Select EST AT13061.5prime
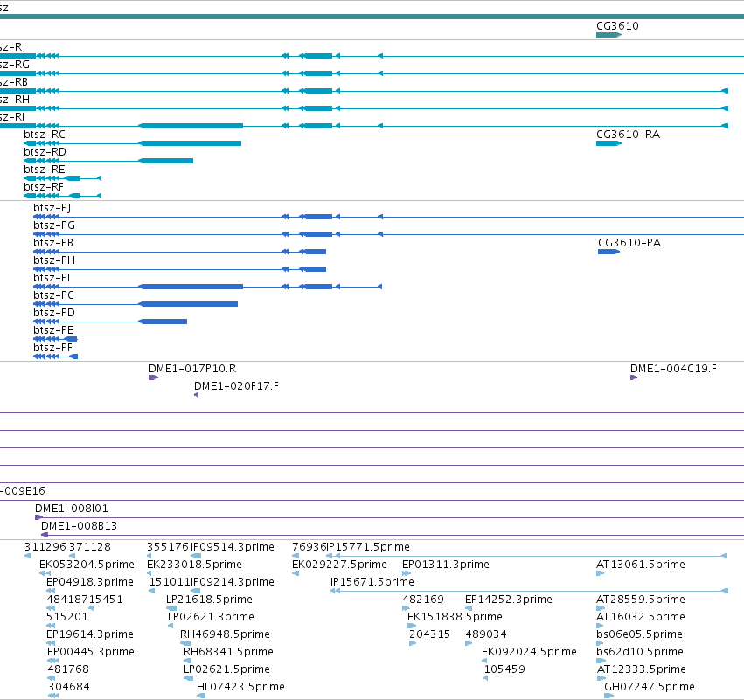Screen dimensions: 744x700 click(x=641, y=565)
